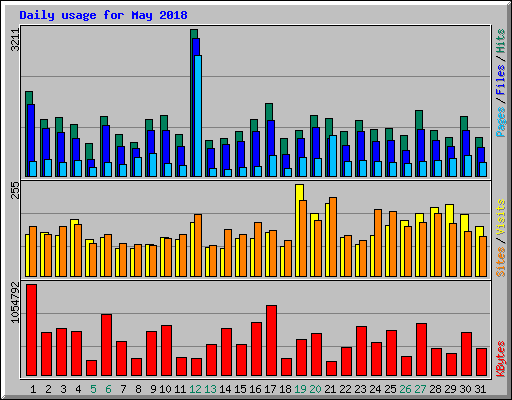Screen dimensions: 512x400
Task: Click the tallest red KBytes bar on day 1
Action: tap(32, 330)
